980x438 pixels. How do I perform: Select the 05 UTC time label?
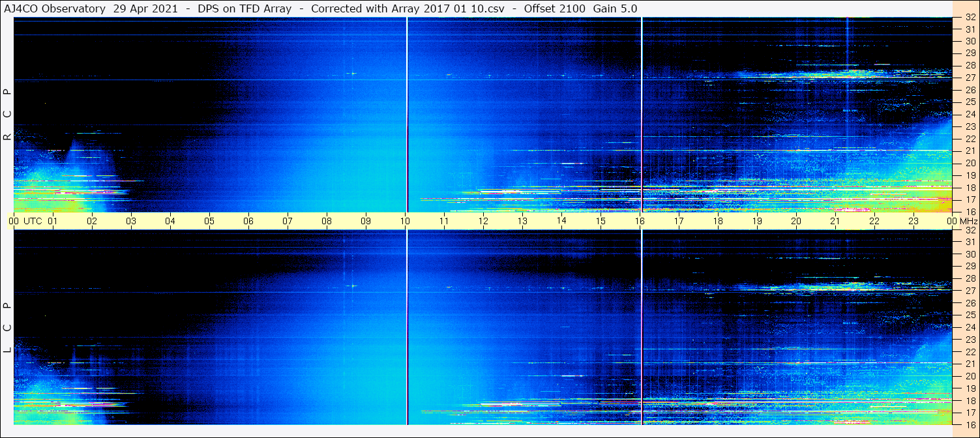(x=209, y=221)
